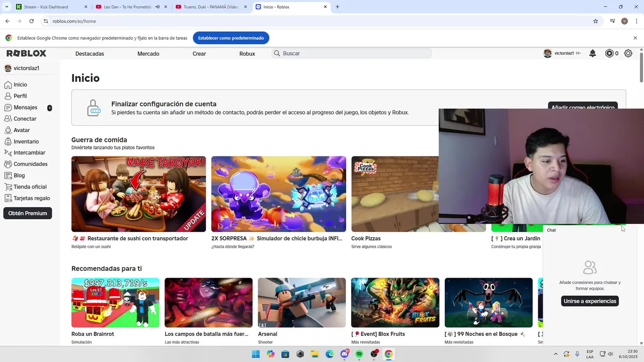This screenshot has width=644, height=362.
Task: Show hidden tray icons chevron
Action: pos(555,354)
